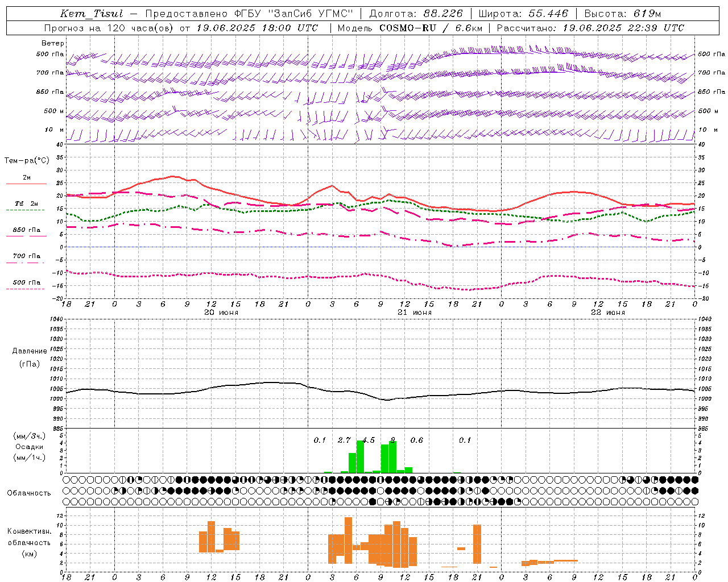Click the station name Kem_Tisul in the title
The height and width of the screenshot is (582, 728).
(91, 14)
